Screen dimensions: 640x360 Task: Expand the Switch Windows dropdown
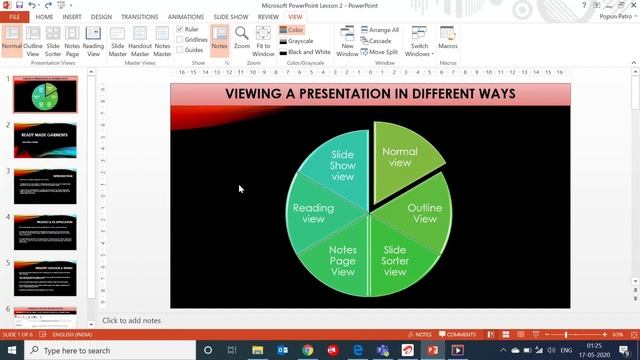coord(419,41)
